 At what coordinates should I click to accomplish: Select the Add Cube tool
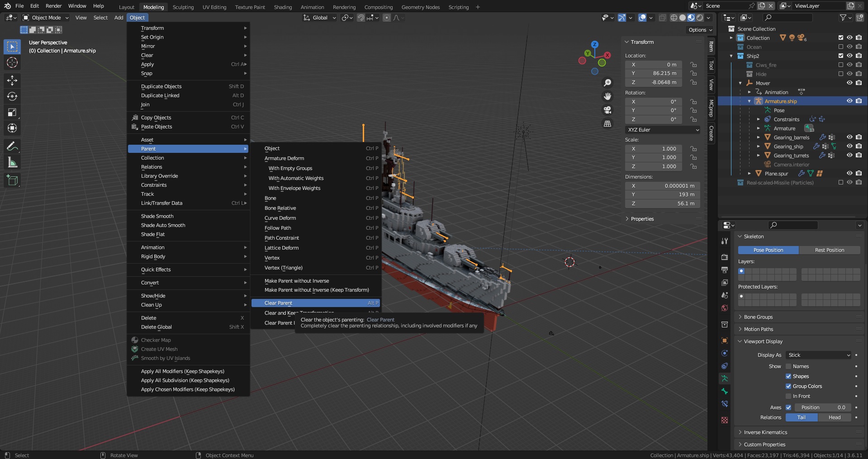[x=12, y=180]
